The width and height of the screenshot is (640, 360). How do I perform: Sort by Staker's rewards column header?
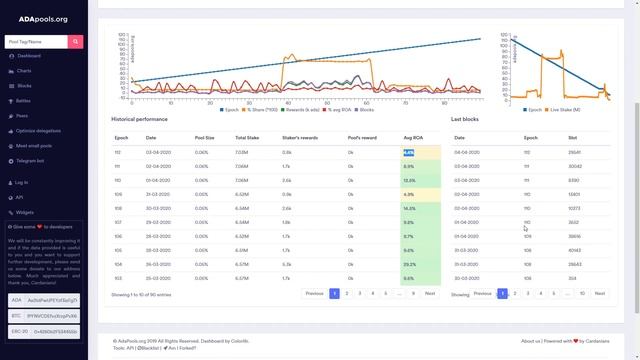pos(300,138)
